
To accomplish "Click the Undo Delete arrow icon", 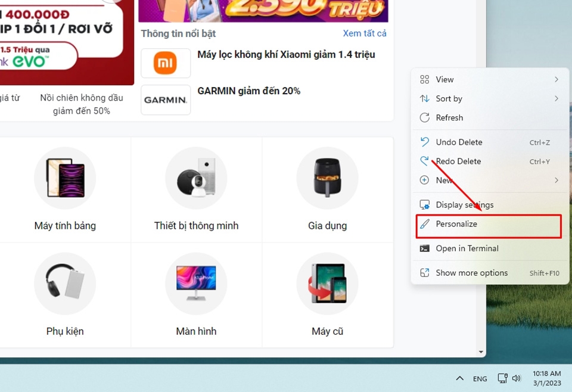I will tap(424, 142).
